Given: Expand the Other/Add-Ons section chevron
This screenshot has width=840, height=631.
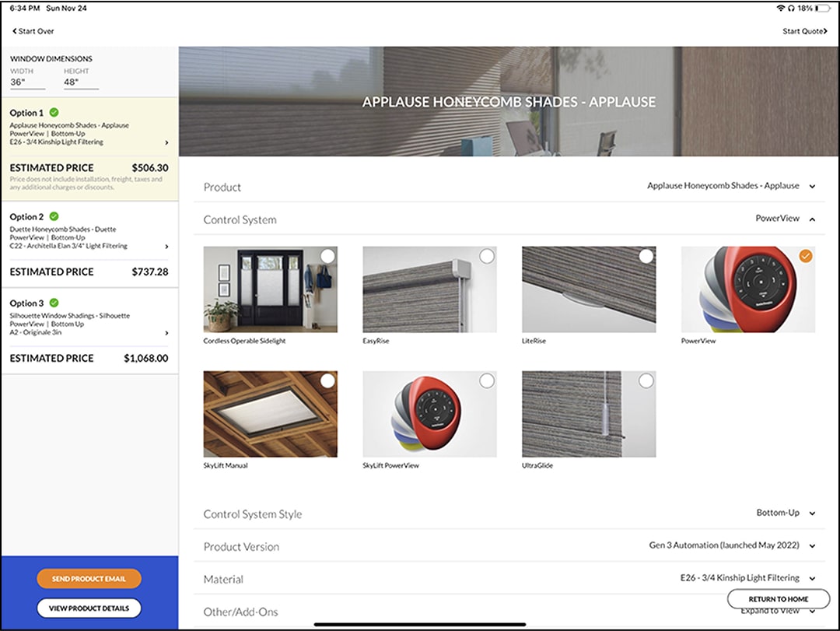Looking at the screenshot, I should point(812,612).
